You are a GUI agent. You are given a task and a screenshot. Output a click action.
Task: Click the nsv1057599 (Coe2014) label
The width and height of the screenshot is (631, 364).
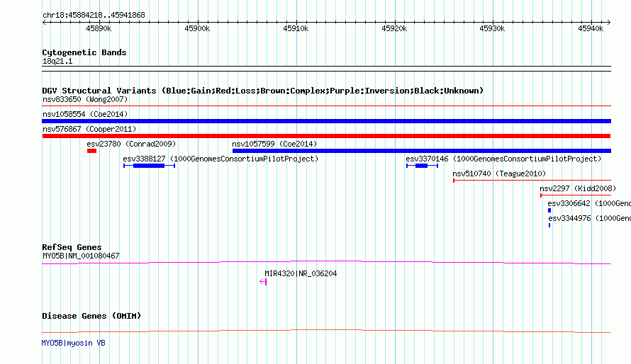click(274, 144)
